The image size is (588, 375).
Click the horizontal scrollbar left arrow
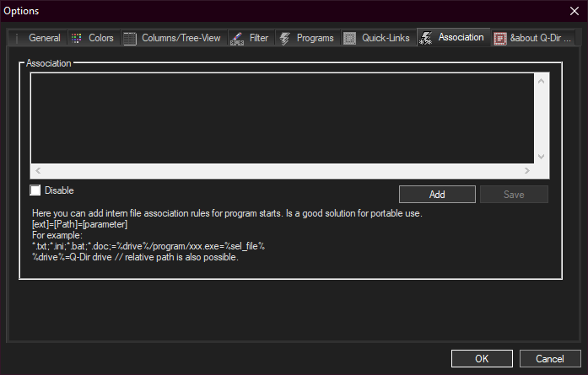coord(39,170)
